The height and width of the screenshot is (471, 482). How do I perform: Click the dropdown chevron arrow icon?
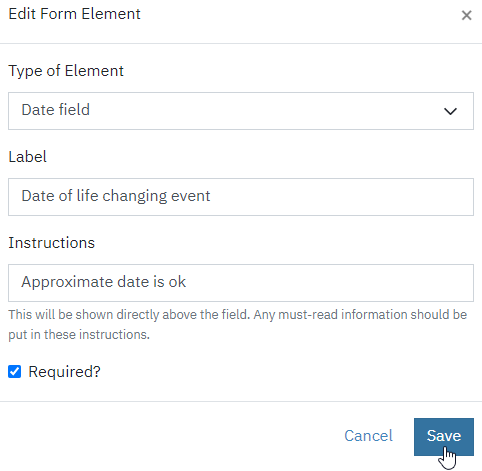point(450,111)
